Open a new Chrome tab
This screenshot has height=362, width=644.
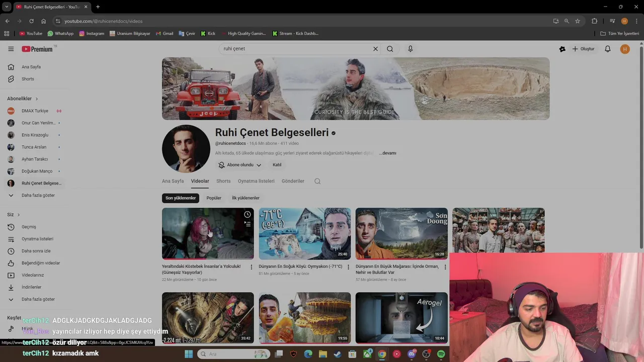98,7
